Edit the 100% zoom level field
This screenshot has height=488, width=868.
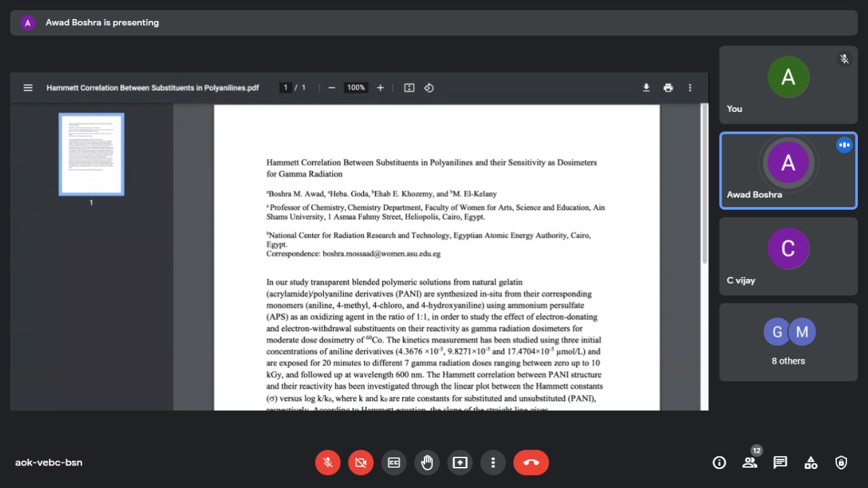(355, 88)
